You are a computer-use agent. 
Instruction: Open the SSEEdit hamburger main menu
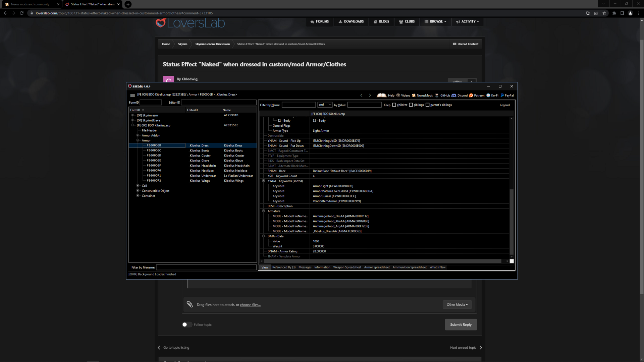[x=132, y=95]
